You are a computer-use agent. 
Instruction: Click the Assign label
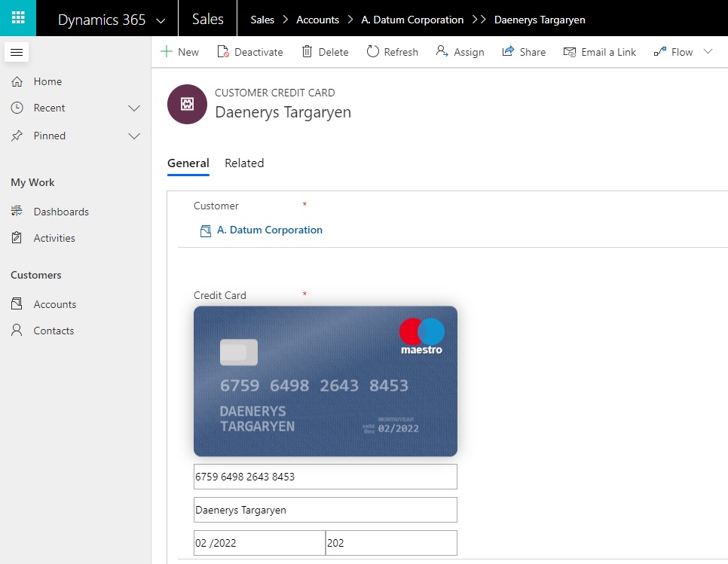tap(469, 52)
